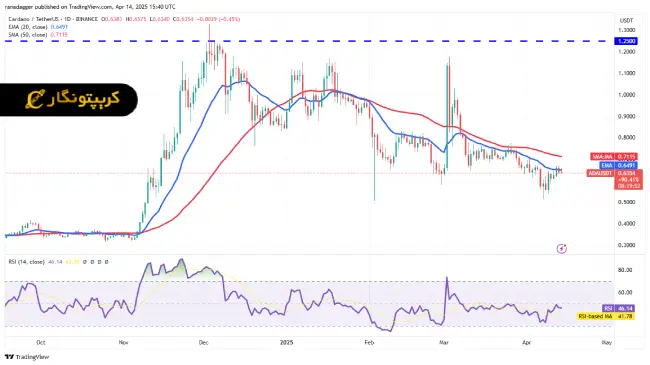Select the RSI (14, close) legend
Viewport: 650px width, 365px height.
coord(27,262)
